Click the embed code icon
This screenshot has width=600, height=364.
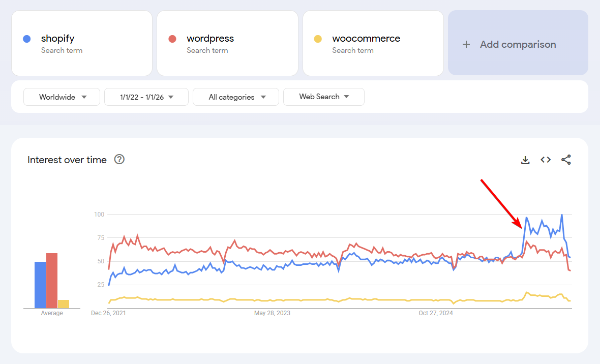click(x=546, y=160)
